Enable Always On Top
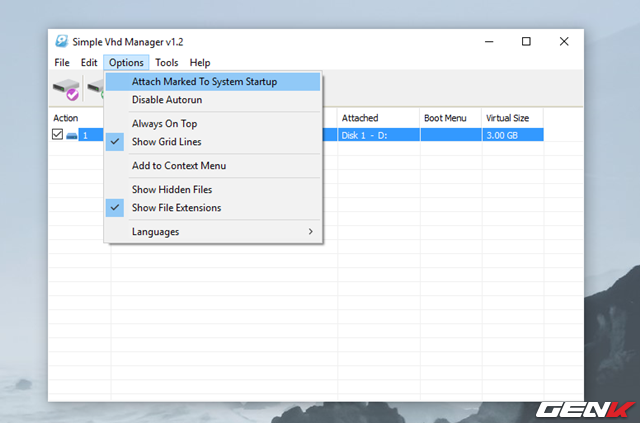Viewport: 640px width, 423px height. [212, 123]
